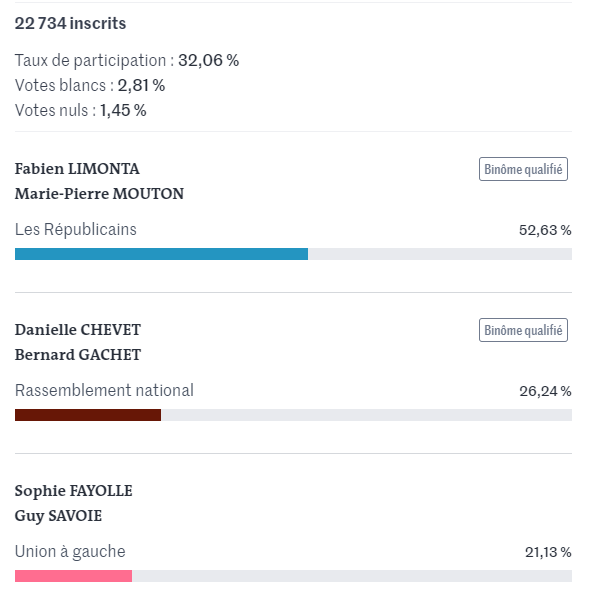Click candidate name Sophie FAYOLLE
The image size is (606, 613).
pos(74,491)
